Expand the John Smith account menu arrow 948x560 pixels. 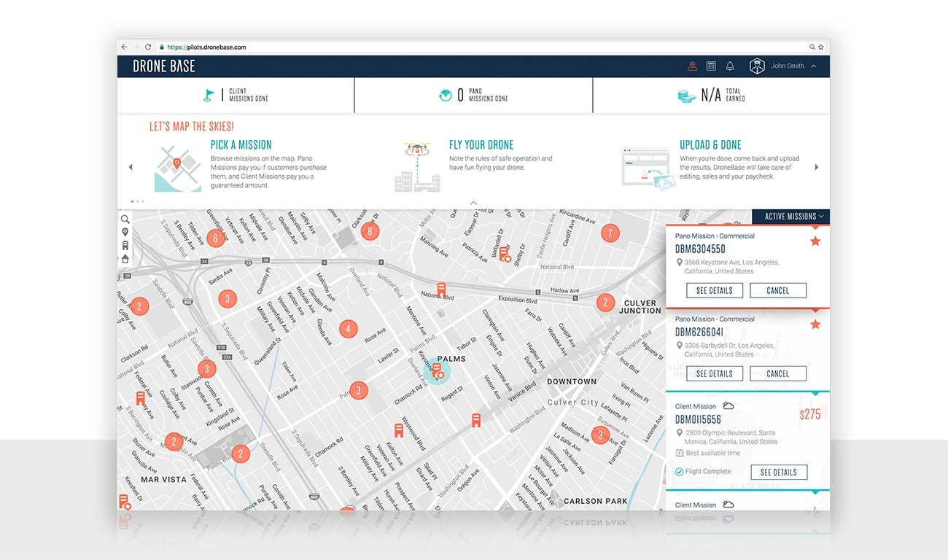point(813,66)
